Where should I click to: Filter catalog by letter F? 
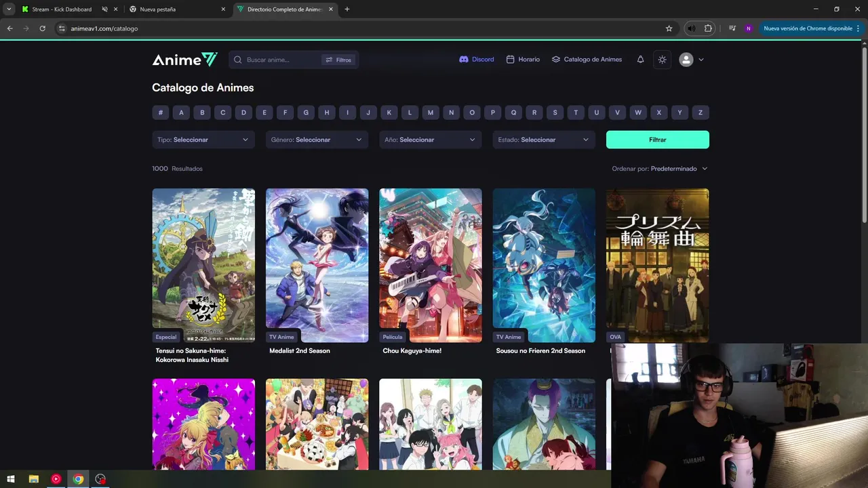tap(285, 113)
